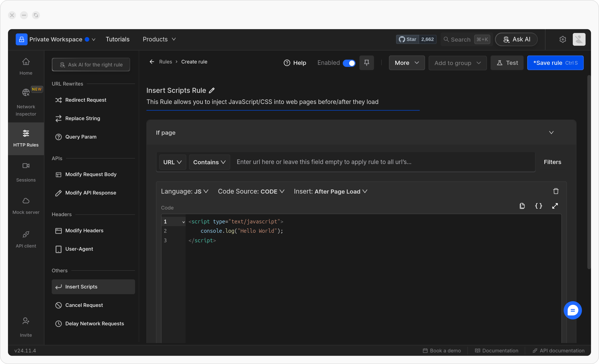
Task: Collapse the If page section chevron
Action: [x=551, y=133]
